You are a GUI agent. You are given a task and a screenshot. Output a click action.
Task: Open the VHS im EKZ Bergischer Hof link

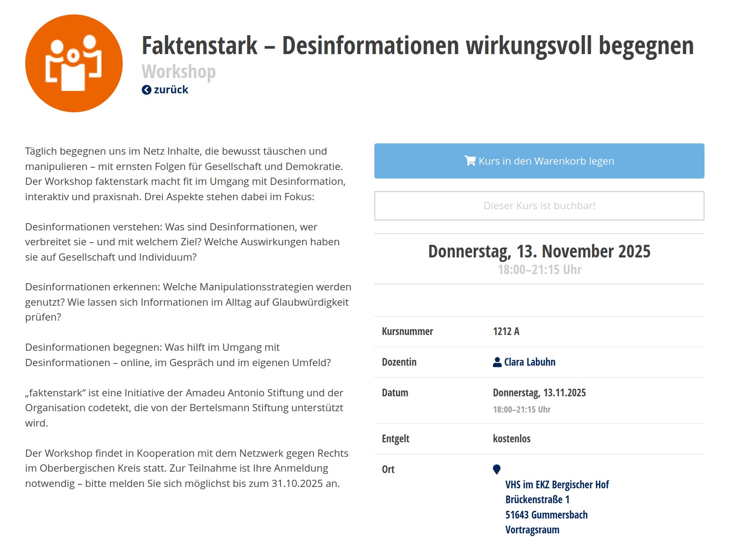tap(557, 485)
